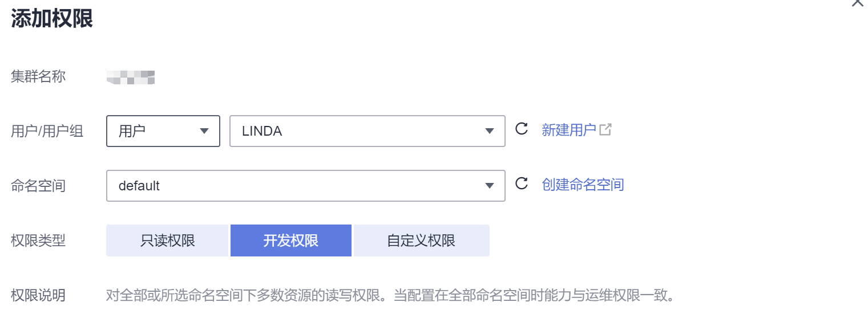Click the arrow in the LINDA combo box

coord(489,131)
